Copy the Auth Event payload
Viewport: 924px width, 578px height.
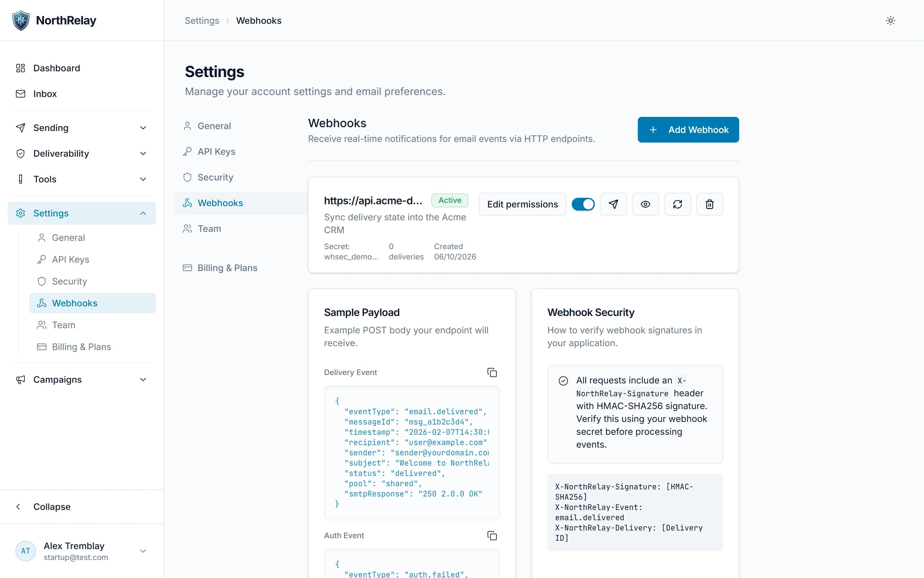pyautogui.click(x=492, y=536)
